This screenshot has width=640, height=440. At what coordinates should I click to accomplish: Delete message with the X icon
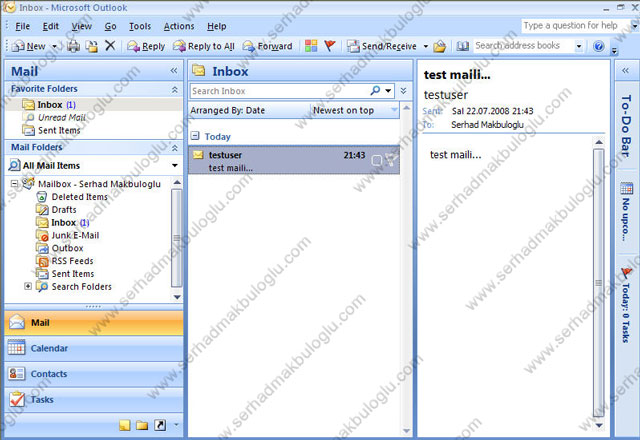click(x=110, y=46)
